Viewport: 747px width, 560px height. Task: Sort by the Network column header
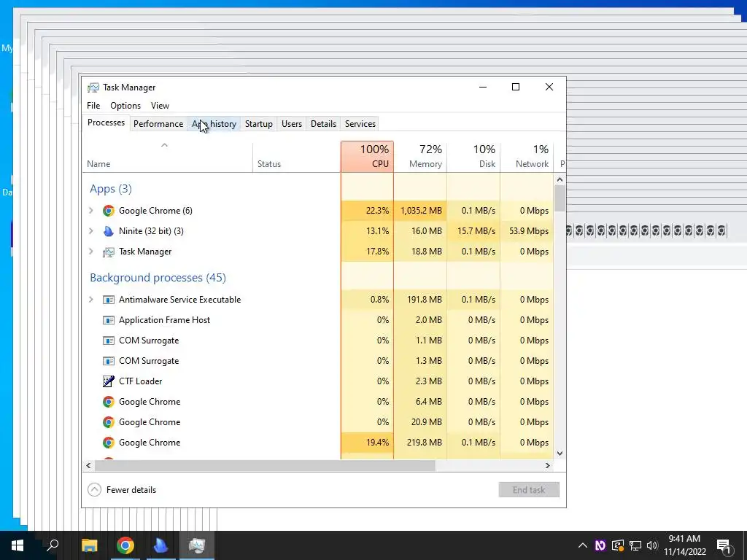coord(527,157)
